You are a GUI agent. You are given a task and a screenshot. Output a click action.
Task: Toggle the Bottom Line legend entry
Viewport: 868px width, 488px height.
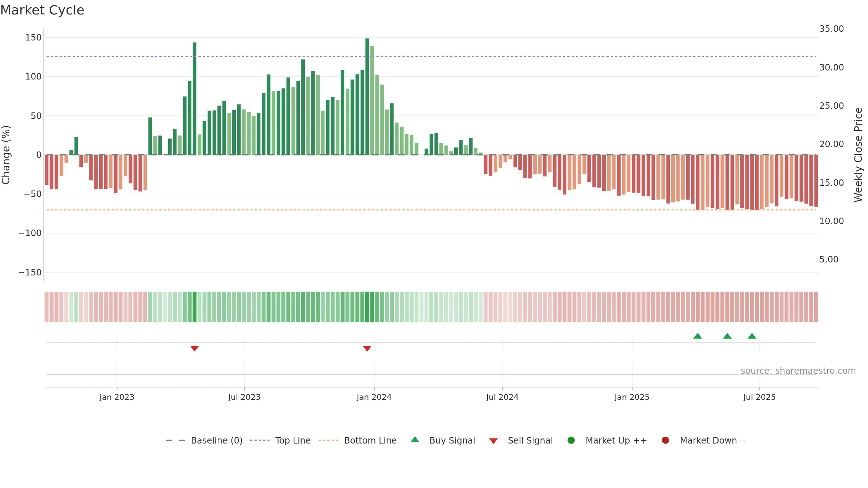point(358,440)
